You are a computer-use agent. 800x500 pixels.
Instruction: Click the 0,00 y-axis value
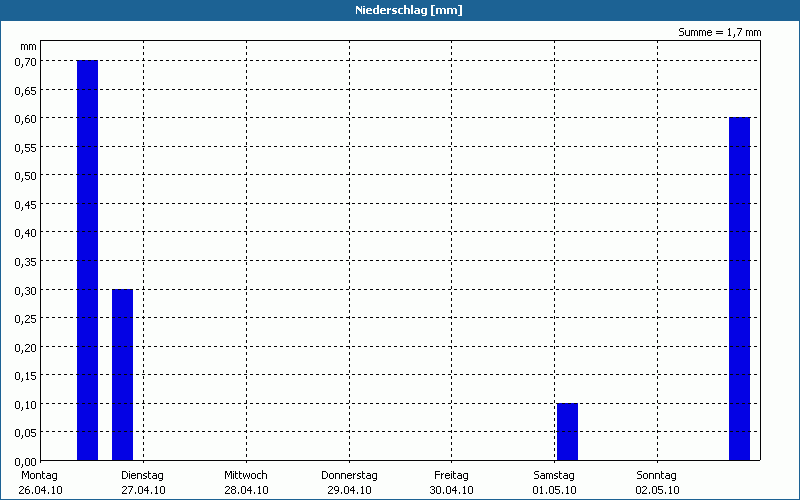click(26, 462)
